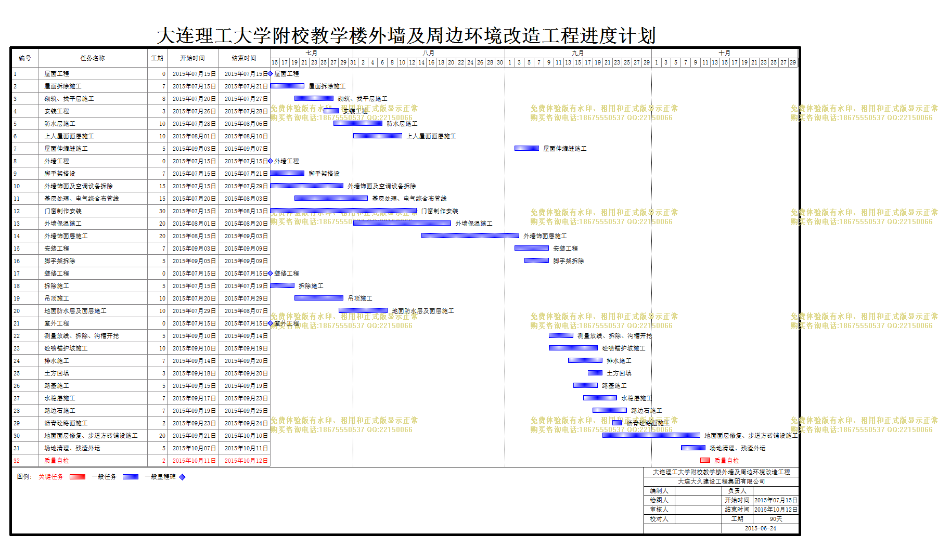The image size is (938, 560).
Task: Select the 路基施工 Gantt bar
Action: click(x=585, y=385)
